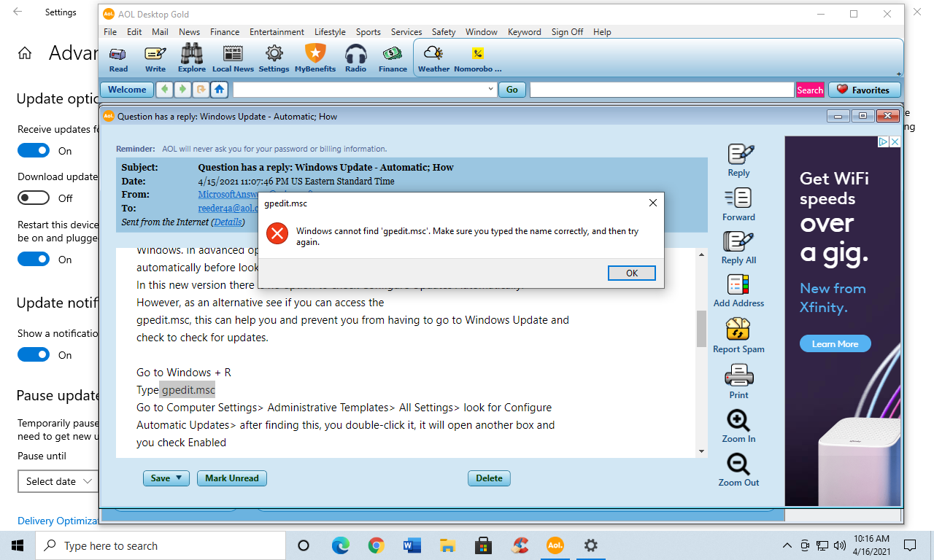
Task: Open Microsoft Edge from the taskbar
Action: 340,545
